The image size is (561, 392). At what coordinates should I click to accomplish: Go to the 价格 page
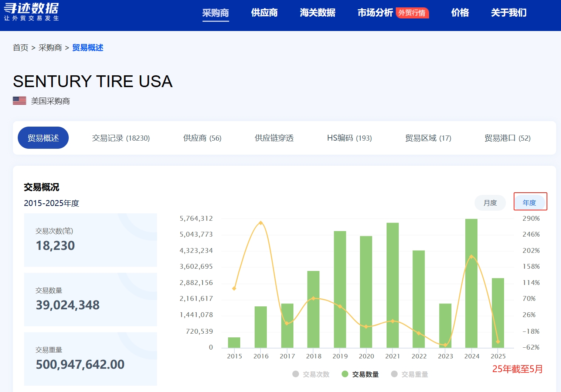460,13
